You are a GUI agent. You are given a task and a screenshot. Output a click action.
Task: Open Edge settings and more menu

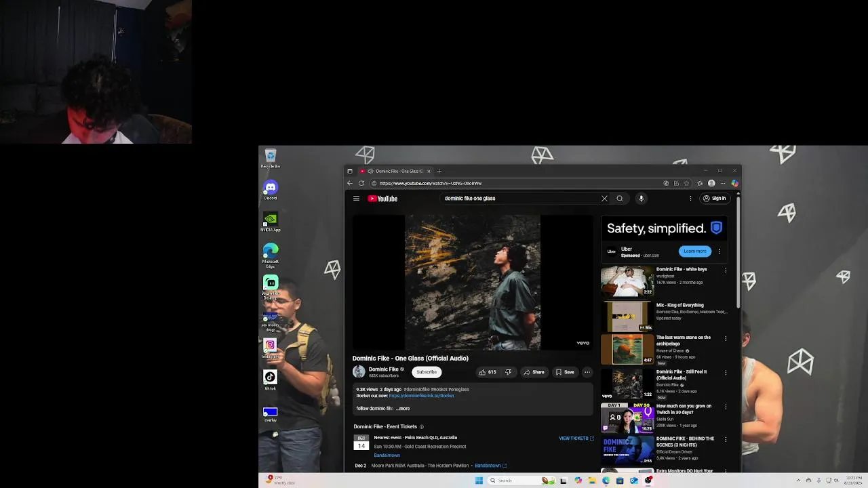(723, 183)
